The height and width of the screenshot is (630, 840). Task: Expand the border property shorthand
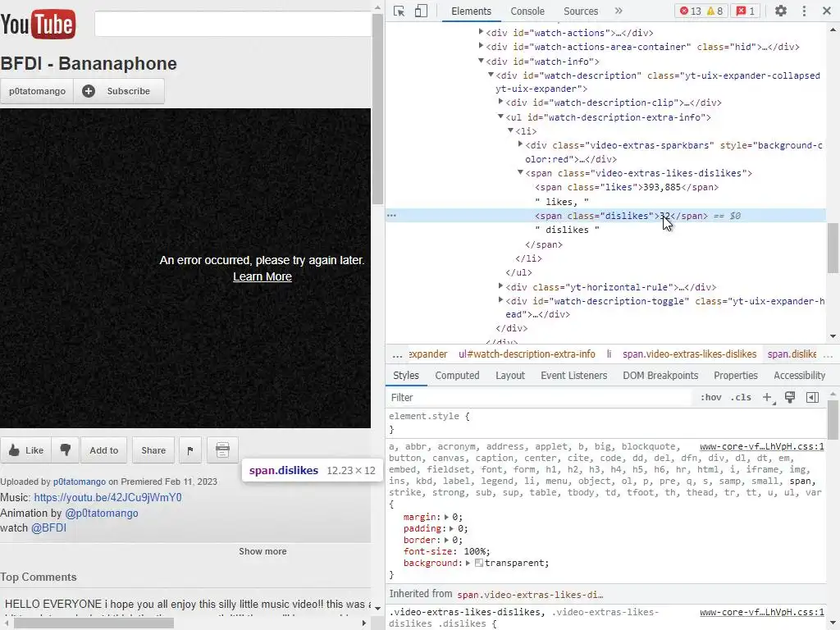[446, 540]
